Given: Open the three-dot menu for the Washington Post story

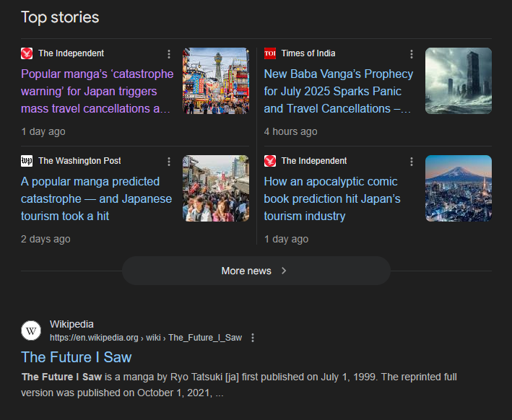Looking at the screenshot, I should tap(169, 162).
